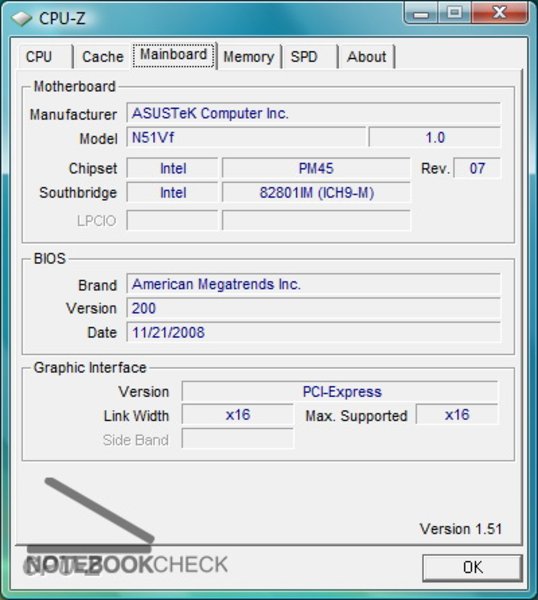Close the CPU-Z window
Image resolution: width=538 pixels, height=600 pixels.
tap(500, 13)
